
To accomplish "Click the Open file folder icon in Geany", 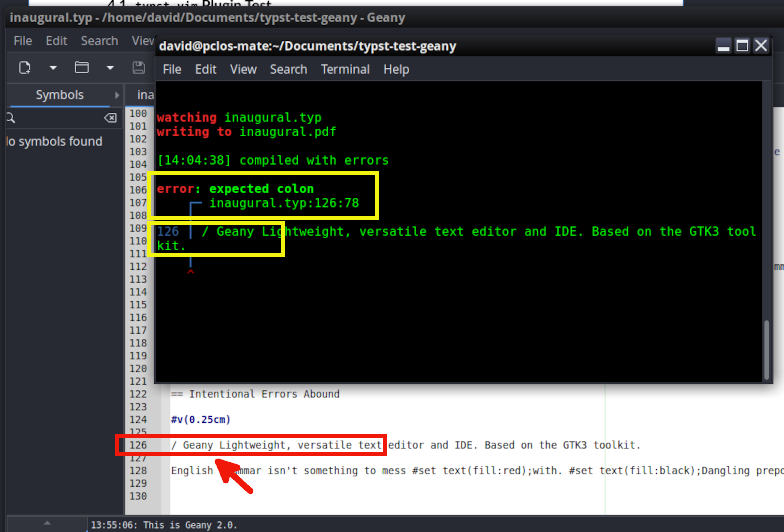I will pos(82,67).
